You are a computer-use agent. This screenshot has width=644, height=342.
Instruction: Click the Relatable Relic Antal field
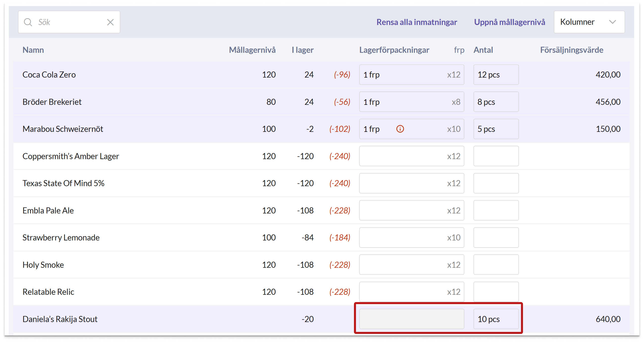click(x=496, y=292)
